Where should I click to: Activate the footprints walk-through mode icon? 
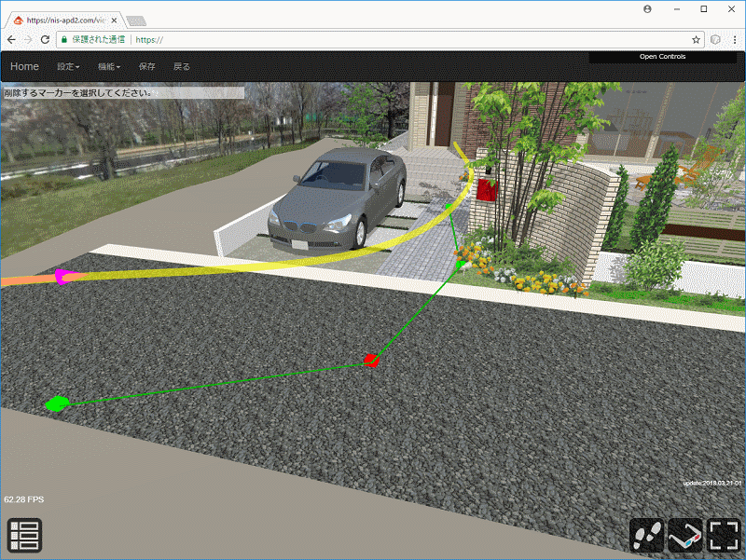(646, 536)
